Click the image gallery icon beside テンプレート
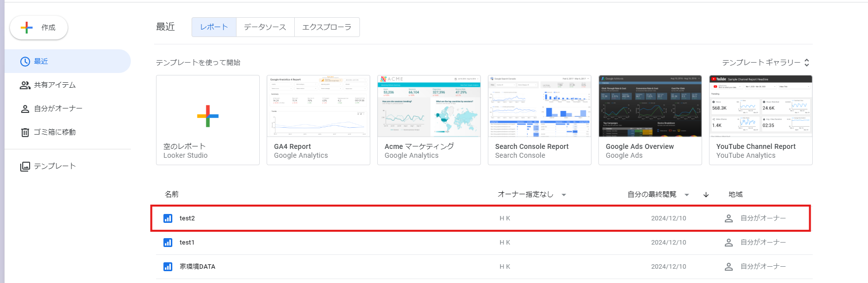Image resolution: width=868 pixels, height=283 pixels. pos(25,166)
